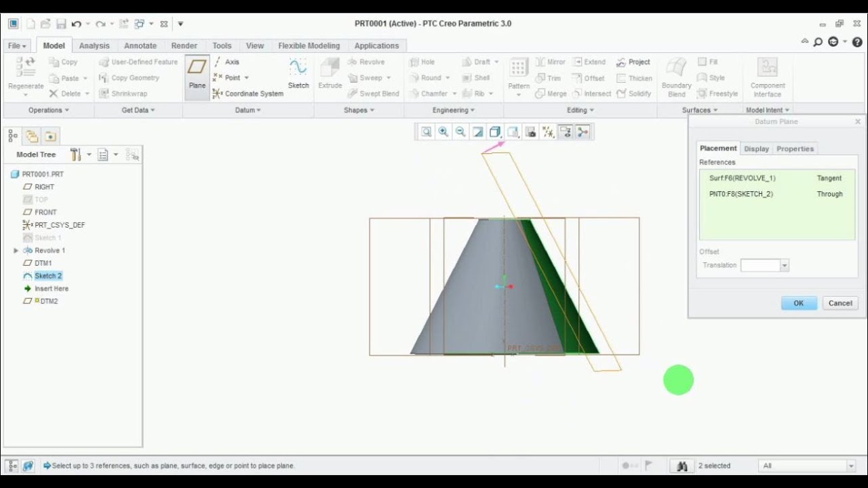Open the Tools ribbon tab
This screenshot has width=868, height=488.
[222, 46]
